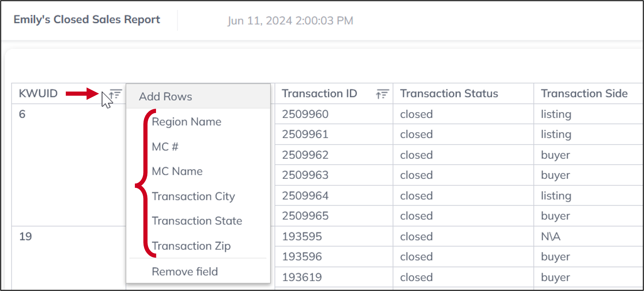
Task: Click the KWUID column header label
Action: [x=38, y=93]
